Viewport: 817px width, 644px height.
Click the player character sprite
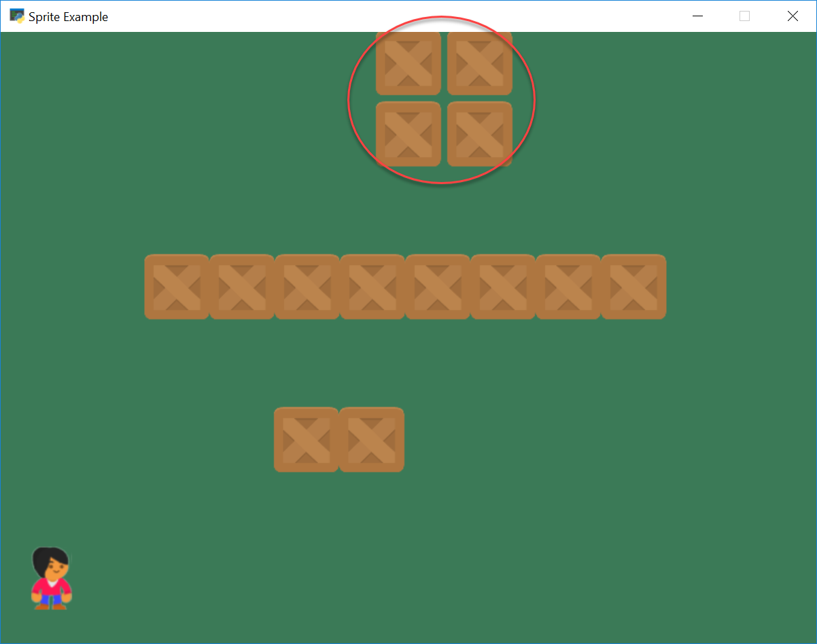click(x=51, y=578)
